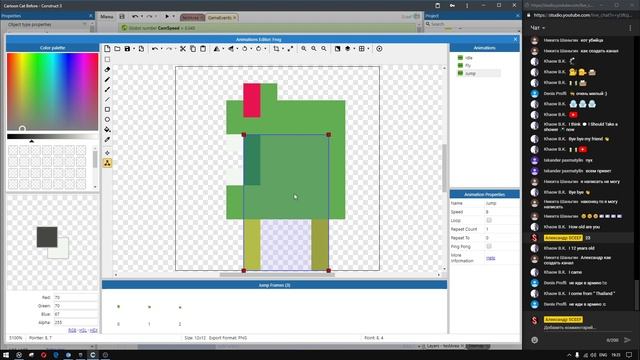Image resolution: width=640 pixels, height=360 pixels.
Task: Open the Flip options dropdown arrow
Action: click(x=237, y=49)
